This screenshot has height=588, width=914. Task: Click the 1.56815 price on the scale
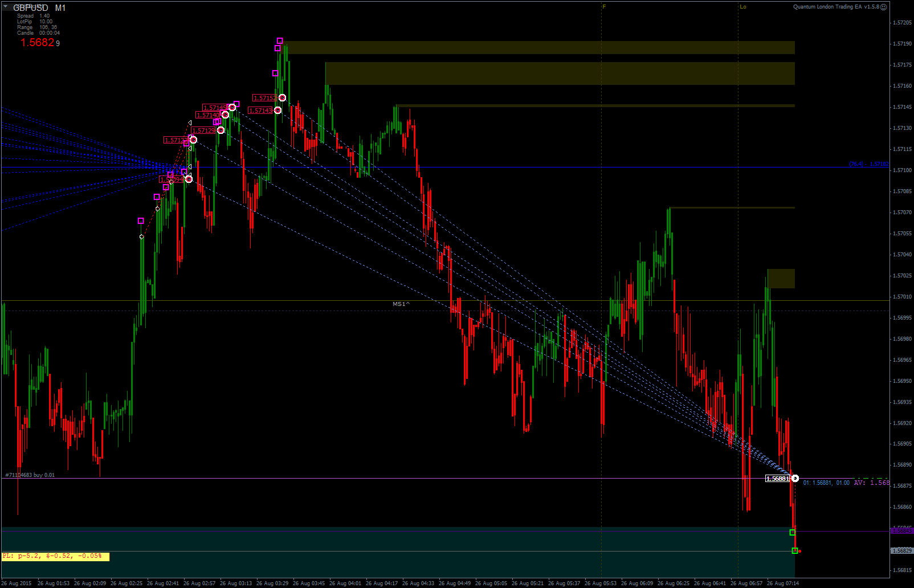pyautogui.click(x=903, y=570)
